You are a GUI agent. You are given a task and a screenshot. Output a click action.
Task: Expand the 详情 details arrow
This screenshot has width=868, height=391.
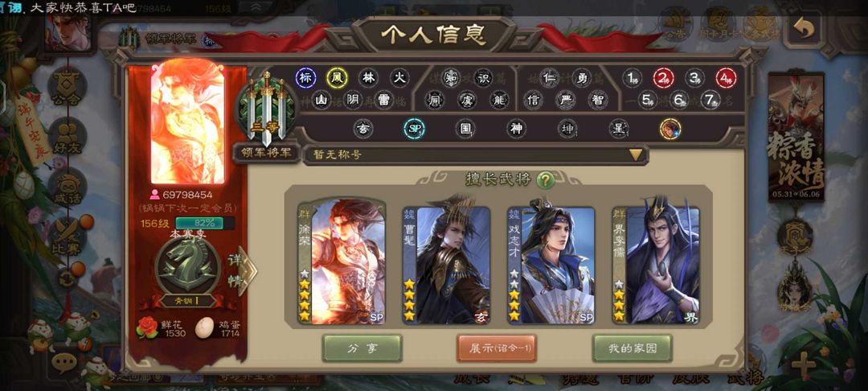click(240, 270)
